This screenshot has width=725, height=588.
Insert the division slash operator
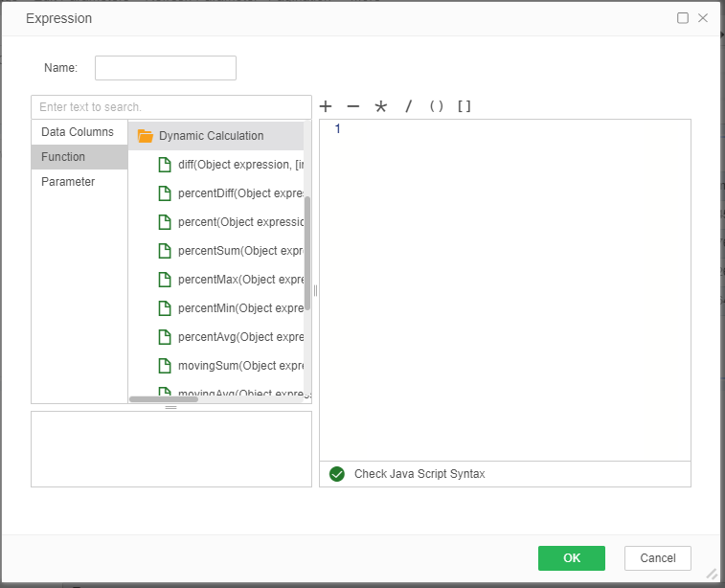tap(408, 106)
